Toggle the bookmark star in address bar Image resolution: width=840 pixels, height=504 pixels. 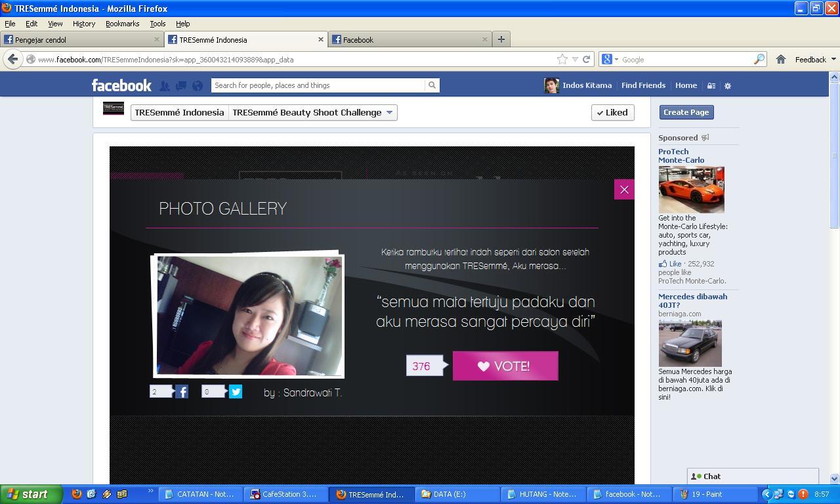click(562, 59)
